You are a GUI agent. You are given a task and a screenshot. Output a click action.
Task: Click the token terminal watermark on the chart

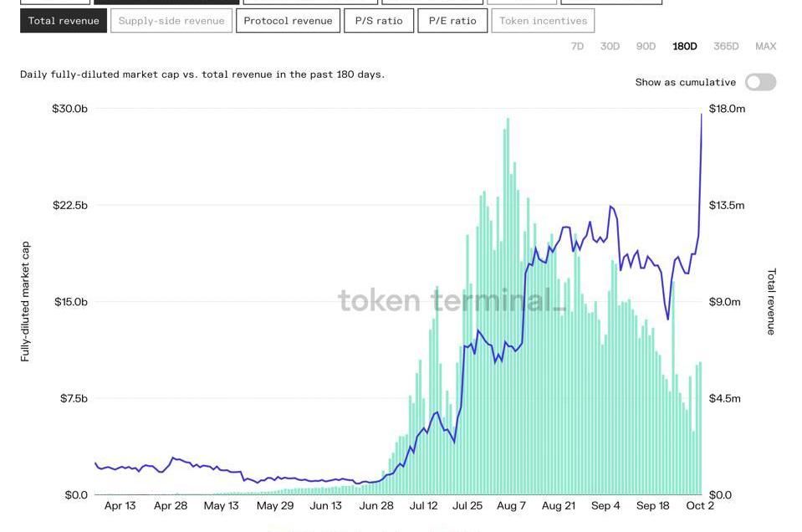point(452,300)
